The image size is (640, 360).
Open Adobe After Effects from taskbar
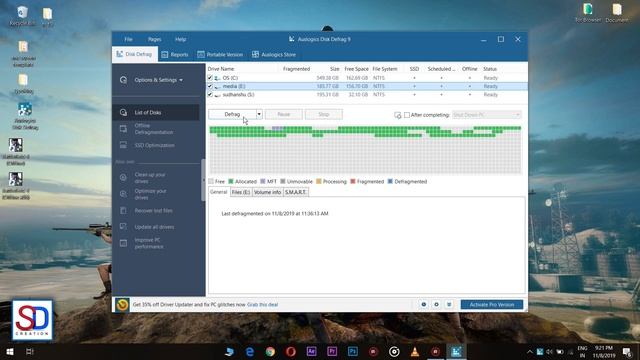pyautogui.click(x=311, y=351)
